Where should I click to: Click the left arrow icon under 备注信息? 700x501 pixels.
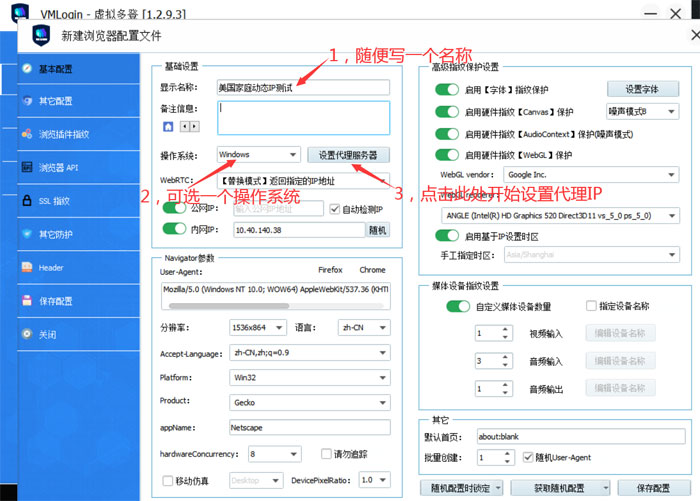pyautogui.click(x=185, y=127)
